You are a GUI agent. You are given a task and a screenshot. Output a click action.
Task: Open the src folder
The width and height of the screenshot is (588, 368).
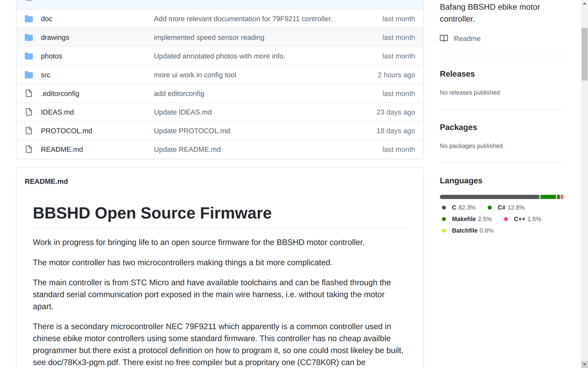(45, 75)
